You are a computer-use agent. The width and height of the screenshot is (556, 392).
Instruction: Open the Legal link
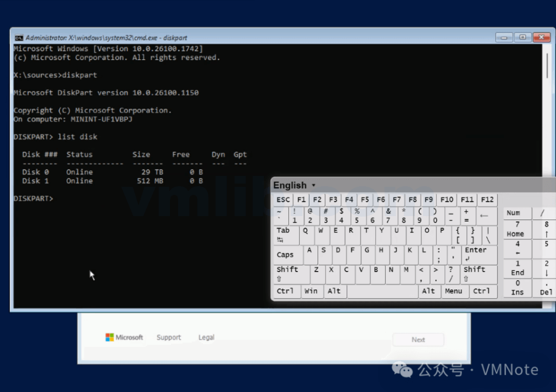(x=206, y=338)
